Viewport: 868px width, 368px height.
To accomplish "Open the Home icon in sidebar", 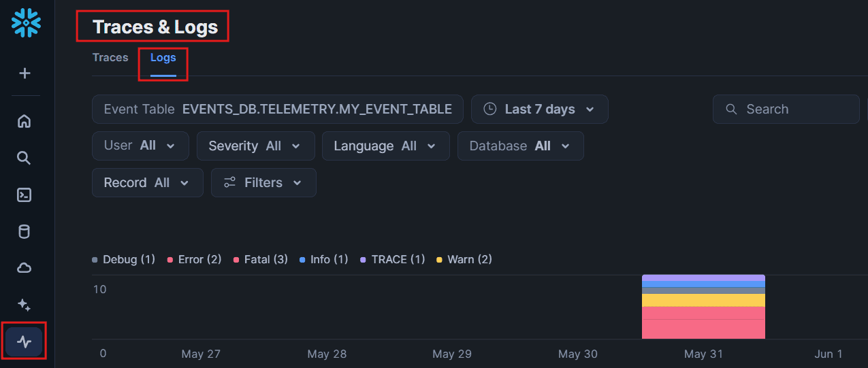I will click(x=25, y=122).
